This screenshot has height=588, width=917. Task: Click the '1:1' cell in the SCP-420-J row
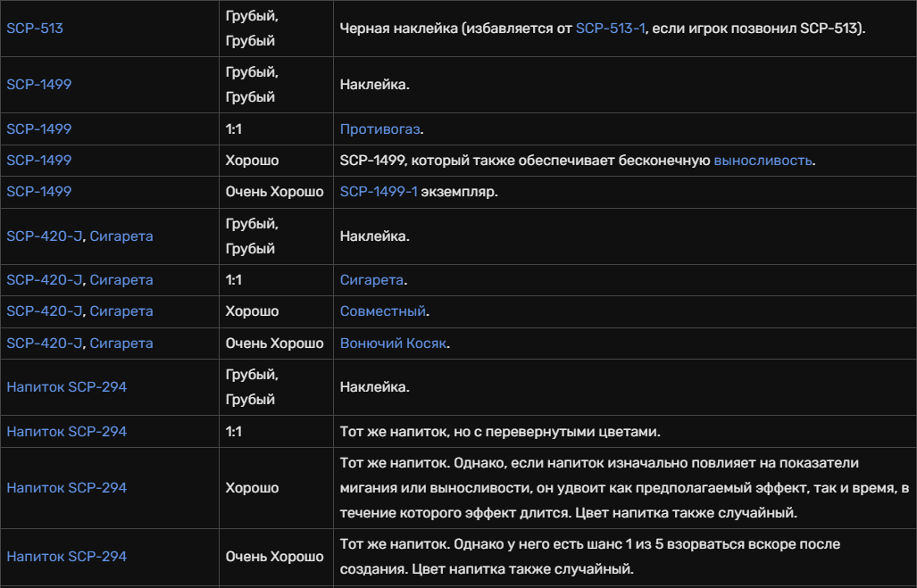click(276, 280)
